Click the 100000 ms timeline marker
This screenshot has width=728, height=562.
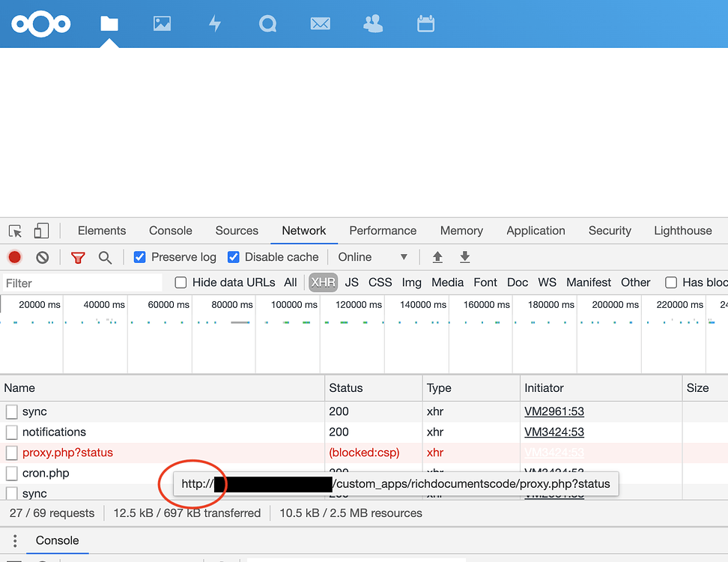[294, 305]
